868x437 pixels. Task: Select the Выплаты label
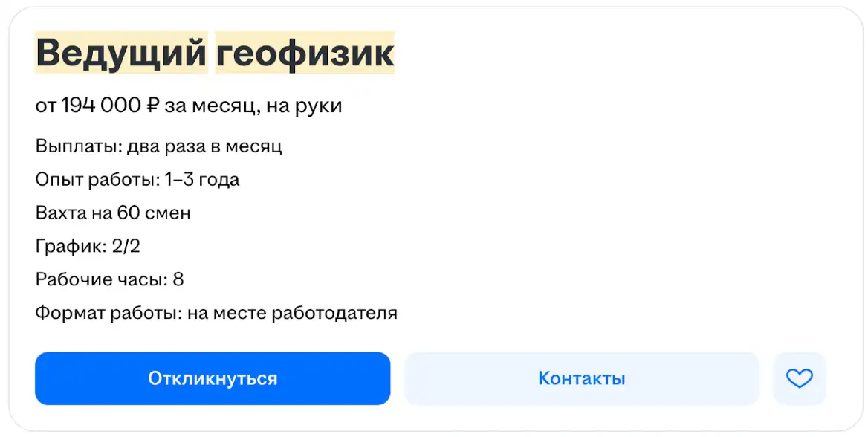click(x=78, y=146)
